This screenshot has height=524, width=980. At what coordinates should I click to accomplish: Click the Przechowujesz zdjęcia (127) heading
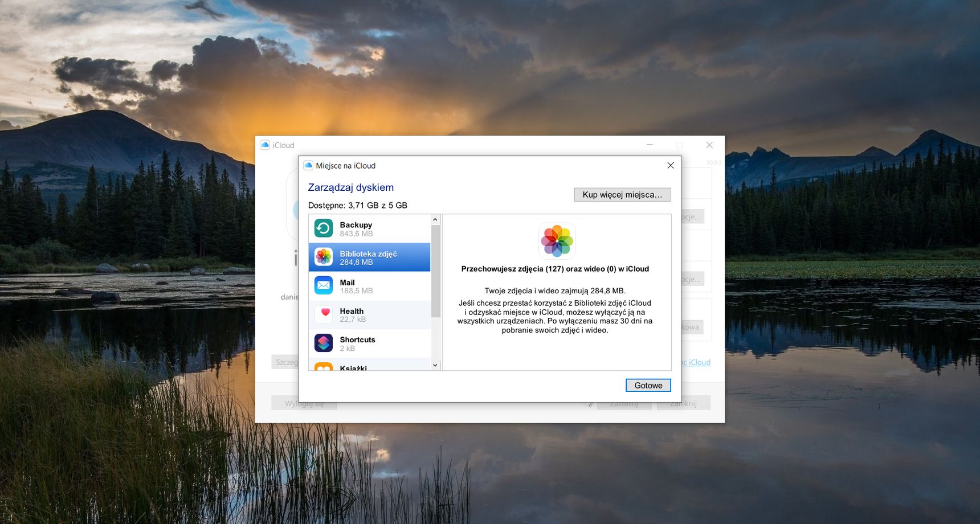(555, 269)
